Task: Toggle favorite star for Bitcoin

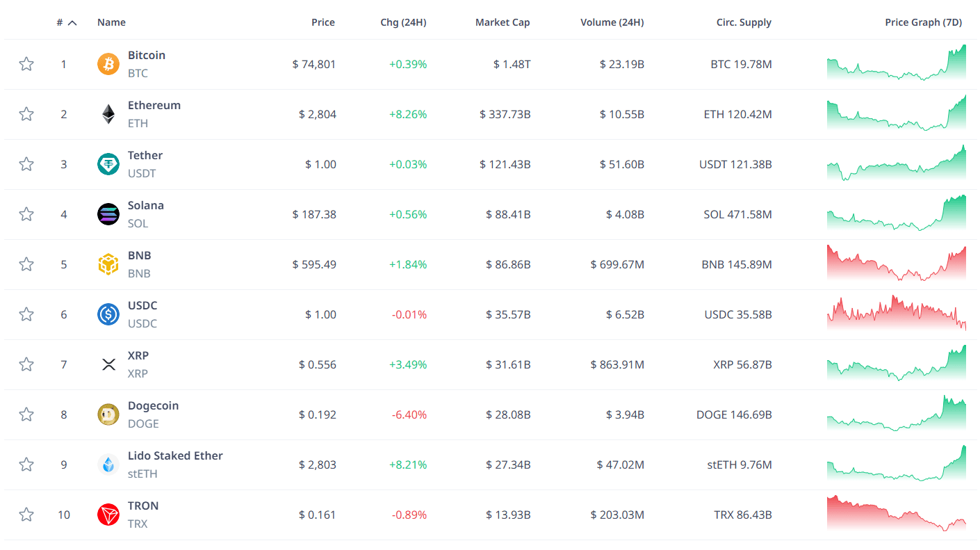Action: click(26, 65)
